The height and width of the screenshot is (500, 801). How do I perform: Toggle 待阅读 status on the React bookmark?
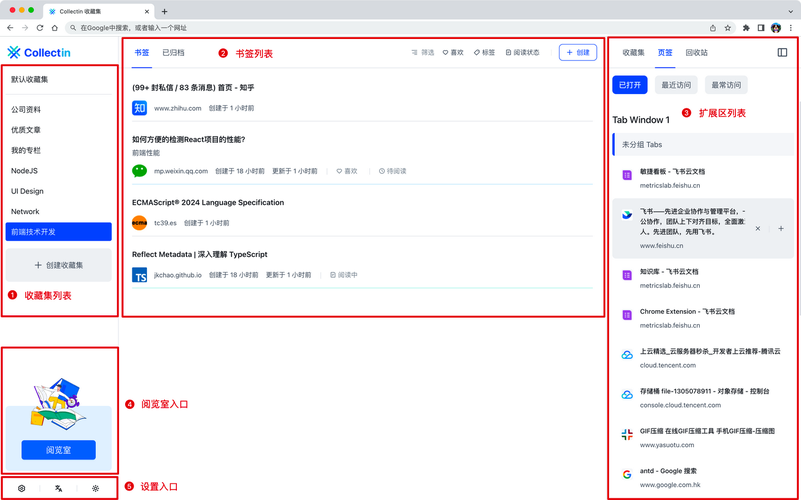coord(392,171)
